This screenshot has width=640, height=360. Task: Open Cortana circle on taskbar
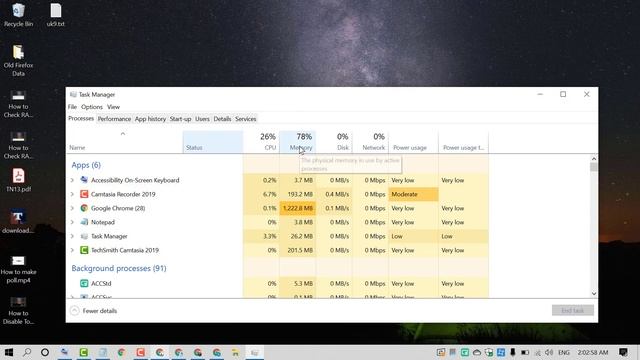(x=45, y=352)
